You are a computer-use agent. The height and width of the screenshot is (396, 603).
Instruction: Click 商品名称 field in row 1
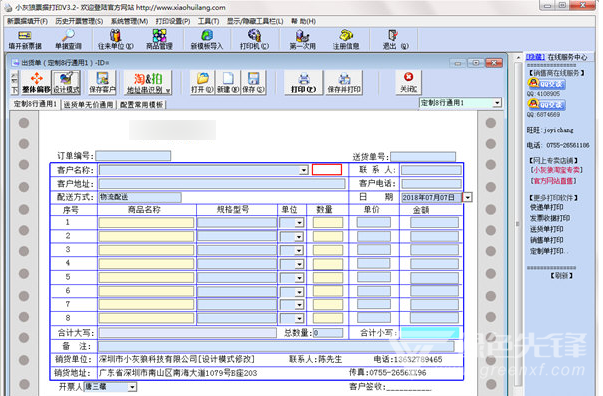click(x=146, y=223)
